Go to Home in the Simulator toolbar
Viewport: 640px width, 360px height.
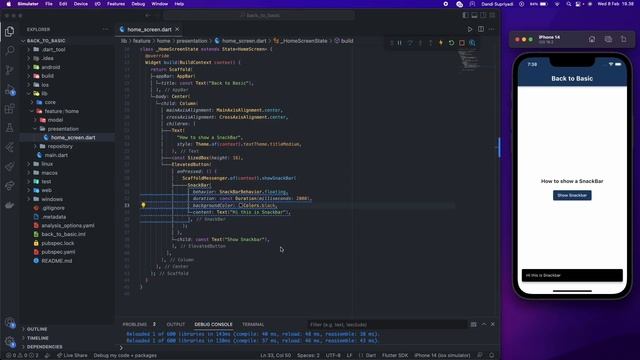(592, 39)
